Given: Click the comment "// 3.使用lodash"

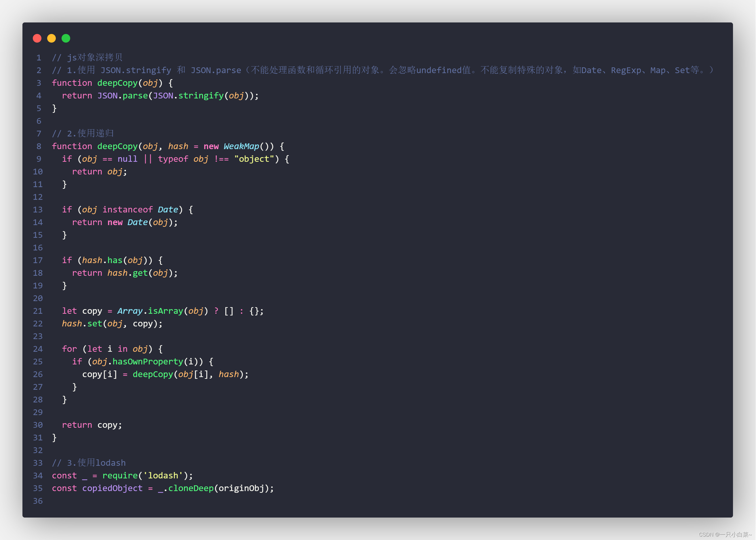Looking at the screenshot, I should click(89, 463).
